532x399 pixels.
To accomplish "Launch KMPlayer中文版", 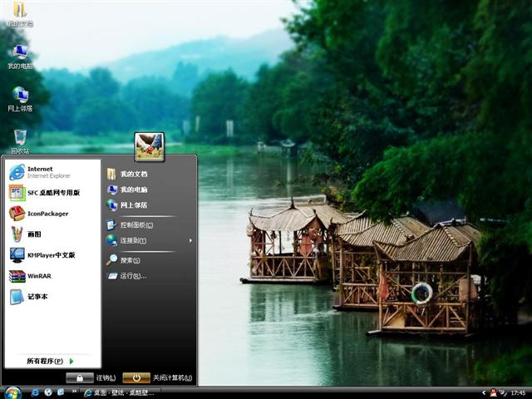I will tap(53, 255).
